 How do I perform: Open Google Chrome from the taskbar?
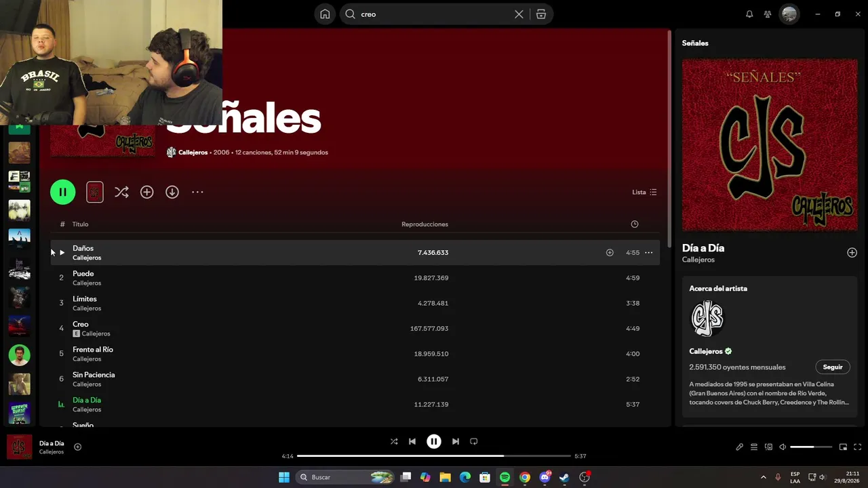tap(525, 477)
